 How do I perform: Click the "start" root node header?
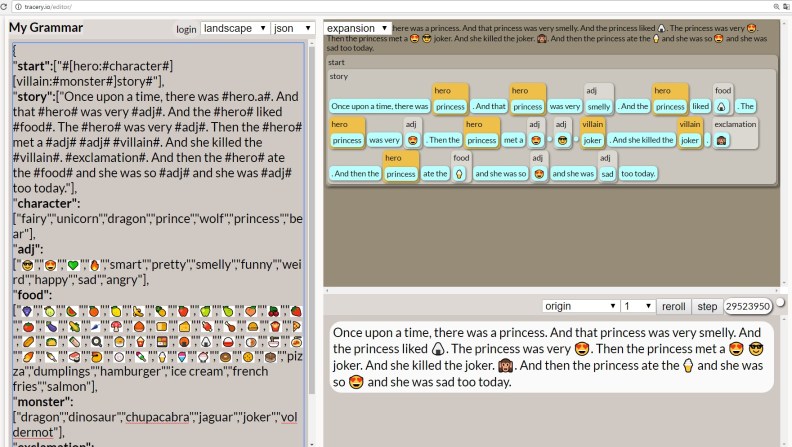pyautogui.click(x=337, y=62)
